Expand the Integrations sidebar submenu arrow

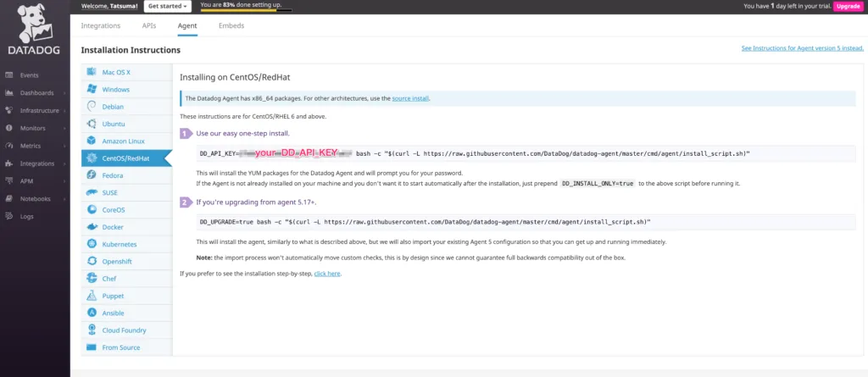tap(64, 164)
